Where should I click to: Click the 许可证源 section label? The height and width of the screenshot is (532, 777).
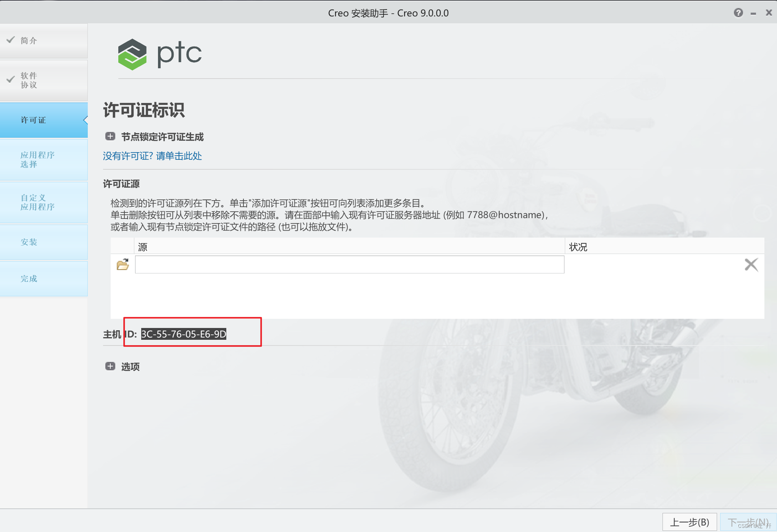click(x=121, y=184)
